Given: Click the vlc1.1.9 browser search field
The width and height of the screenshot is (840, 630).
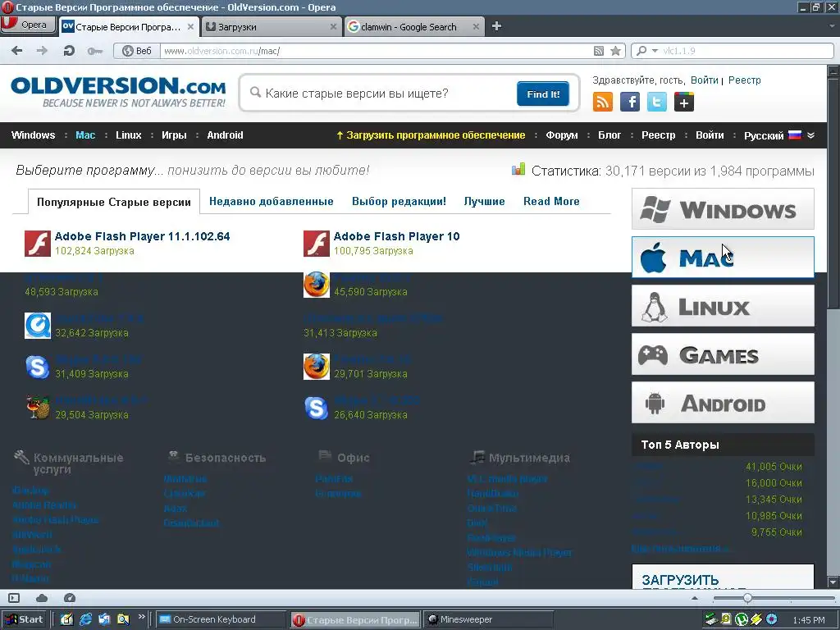Looking at the screenshot, I should pyautogui.click(x=746, y=51).
